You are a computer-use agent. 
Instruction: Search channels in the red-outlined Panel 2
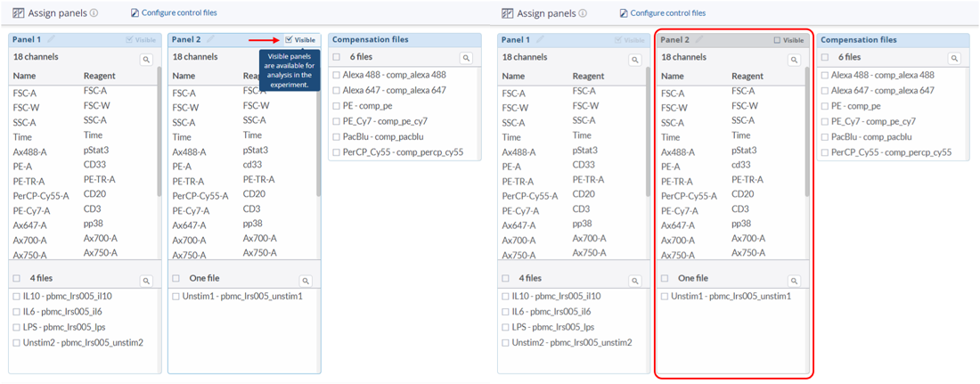795,58
